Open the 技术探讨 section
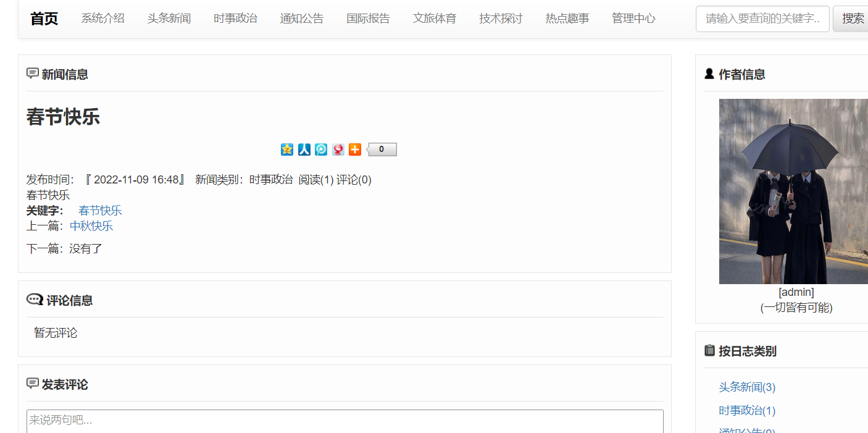The width and height of the screenshot is (868, 433). [x=501, y=19]
